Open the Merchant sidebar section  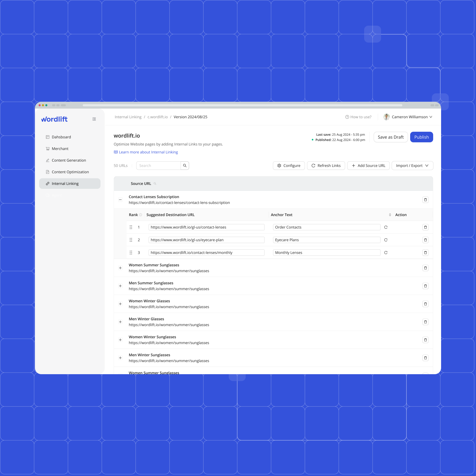[60, 149]
